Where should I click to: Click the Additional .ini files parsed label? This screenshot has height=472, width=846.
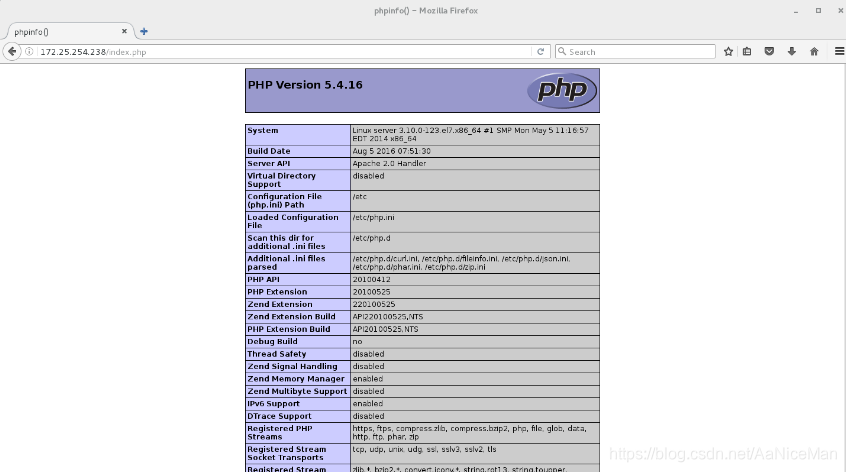coord(286,263)
